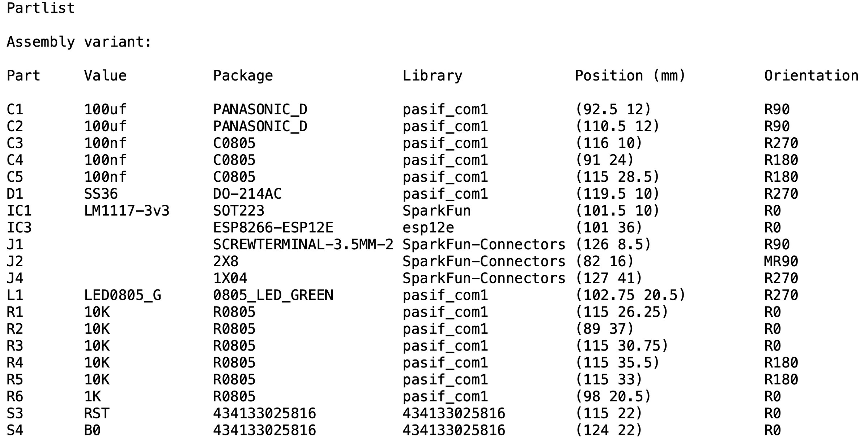The width and height of the screenshot is (868, 448).
Task: Click the "Orientation" column header
Action: click(x=811, y=76)
